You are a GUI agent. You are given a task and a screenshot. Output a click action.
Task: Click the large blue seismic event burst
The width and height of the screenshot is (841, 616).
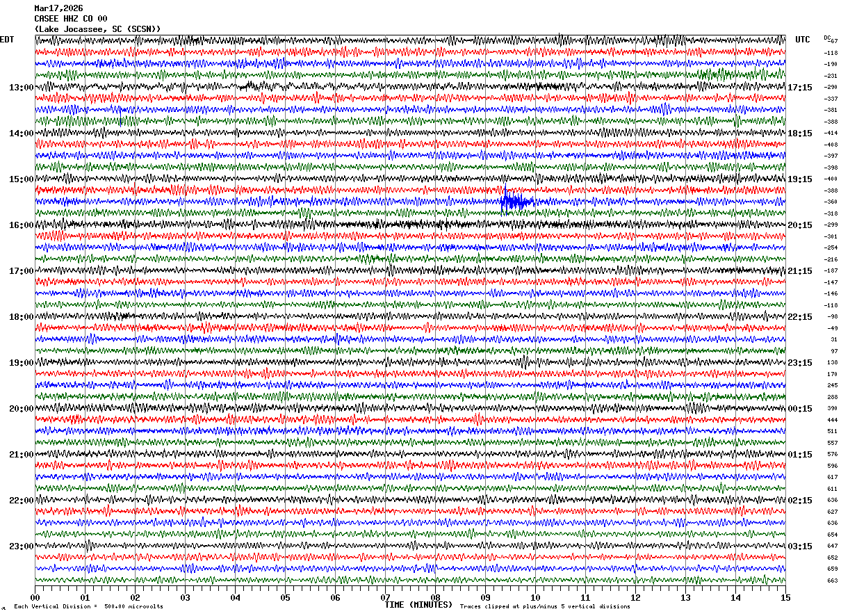(x=516, y=202)
